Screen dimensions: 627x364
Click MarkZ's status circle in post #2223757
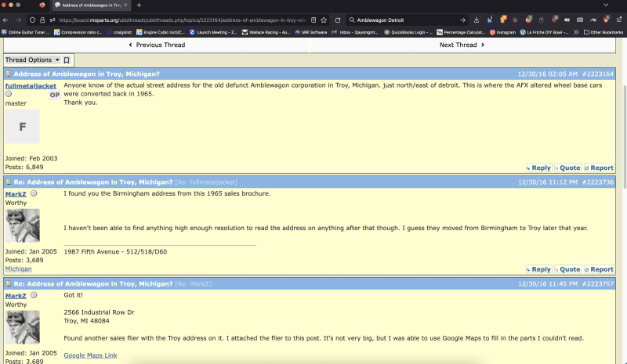coord(34,295)
